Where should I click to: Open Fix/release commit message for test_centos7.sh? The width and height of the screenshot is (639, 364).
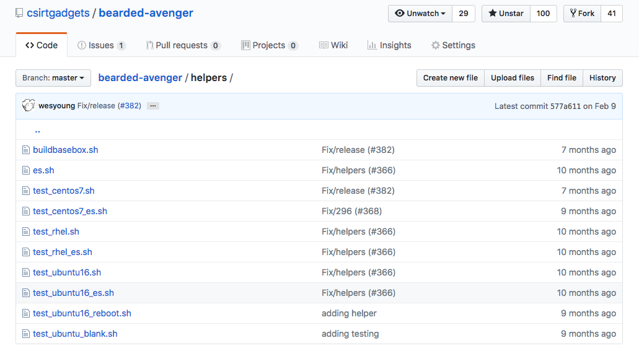(358, 191)
